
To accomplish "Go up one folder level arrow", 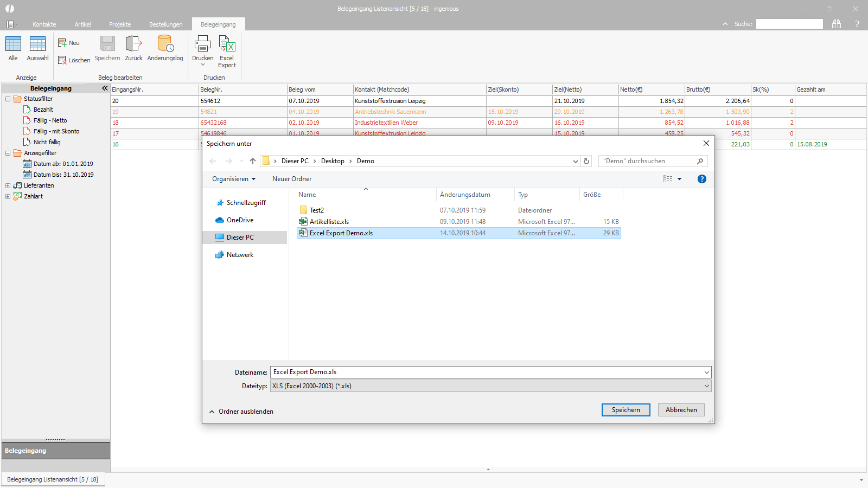I will click(x=253, y=161).
